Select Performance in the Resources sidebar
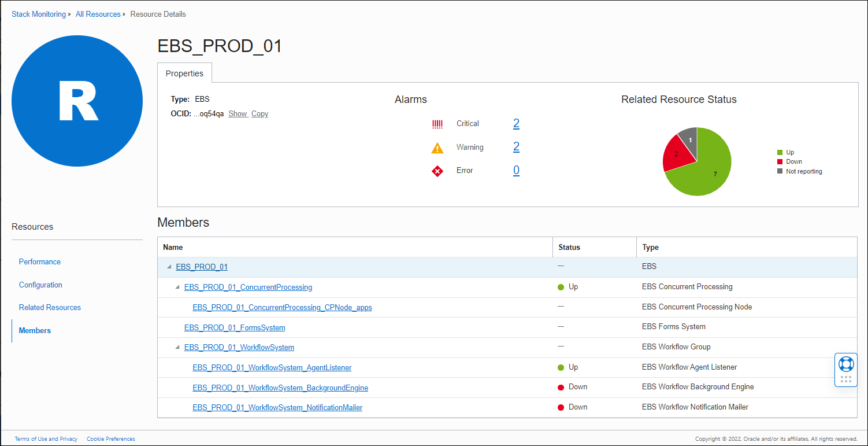Viewport: 868px width, 446px height. [x=39, y=261]
